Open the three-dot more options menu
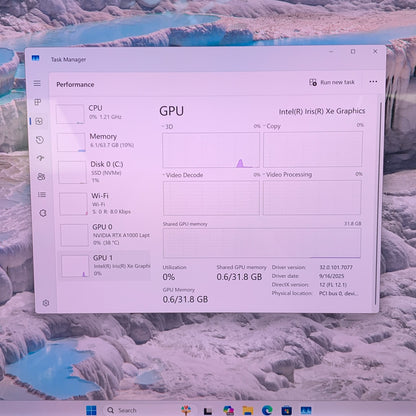The width and height of the screenshot is (416, 416). [x=373, y=82]
